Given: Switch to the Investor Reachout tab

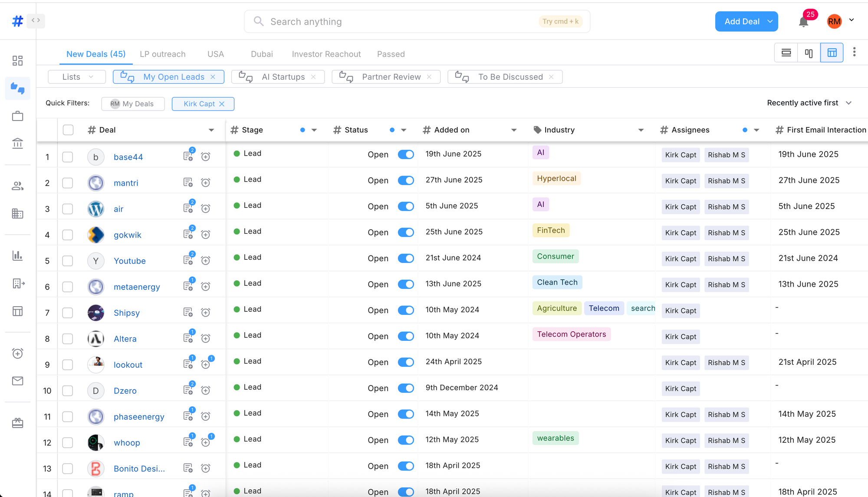Looking at the screenshot, I should point(326,54).
